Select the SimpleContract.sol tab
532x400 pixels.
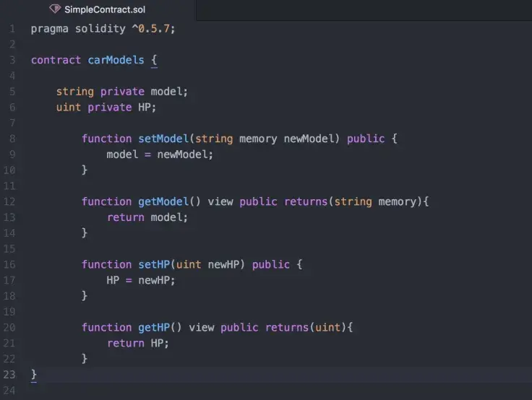pyautogui.click(x=98, y=9)
